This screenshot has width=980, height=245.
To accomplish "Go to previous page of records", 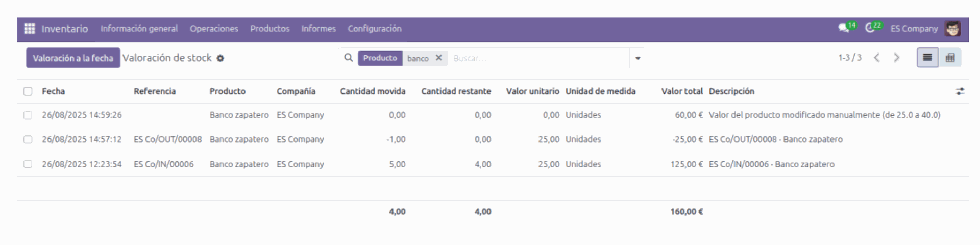I will [x=876, y=58].
